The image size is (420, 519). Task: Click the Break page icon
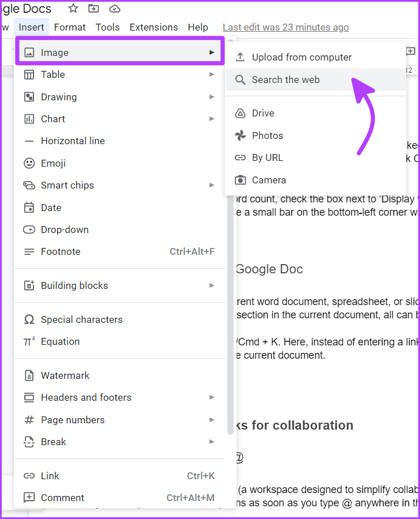tap(29, 442)
